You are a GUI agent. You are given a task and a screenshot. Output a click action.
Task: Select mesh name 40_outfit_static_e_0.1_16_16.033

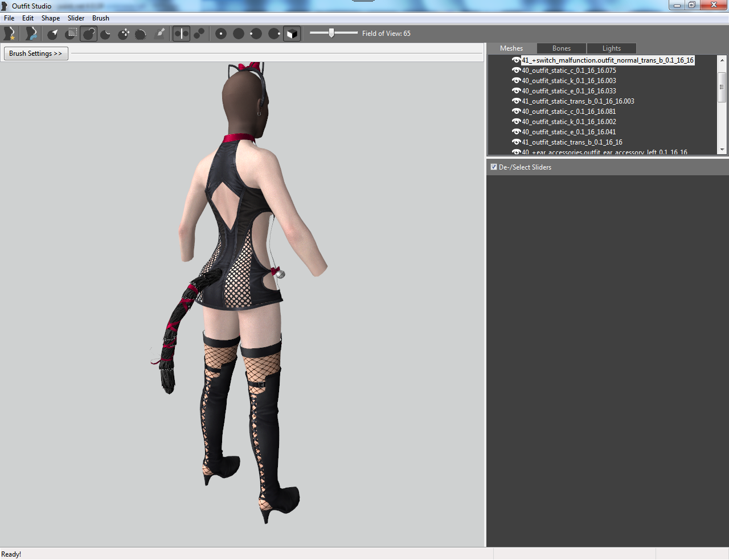click(x=569, y=91)
